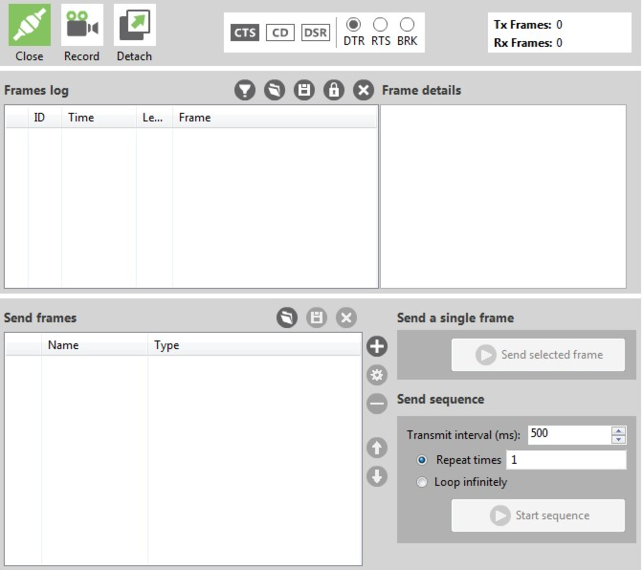643x570 pixels.
Task: Click the Name column header in Send frames
Action: (x=94, y=345)
